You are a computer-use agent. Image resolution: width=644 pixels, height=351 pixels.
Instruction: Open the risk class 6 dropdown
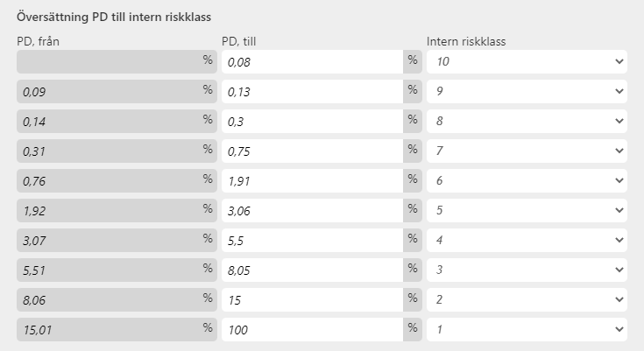click(x=527, y=180)
